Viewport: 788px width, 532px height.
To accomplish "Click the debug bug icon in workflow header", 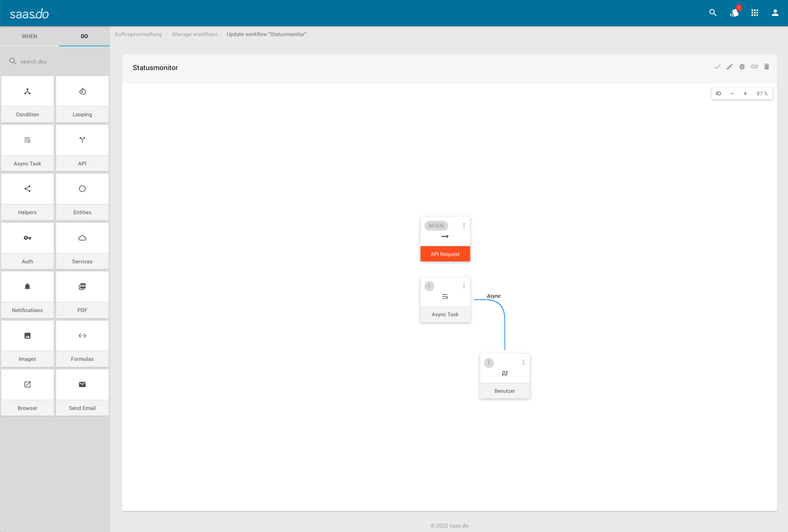I will click(742, 67).
